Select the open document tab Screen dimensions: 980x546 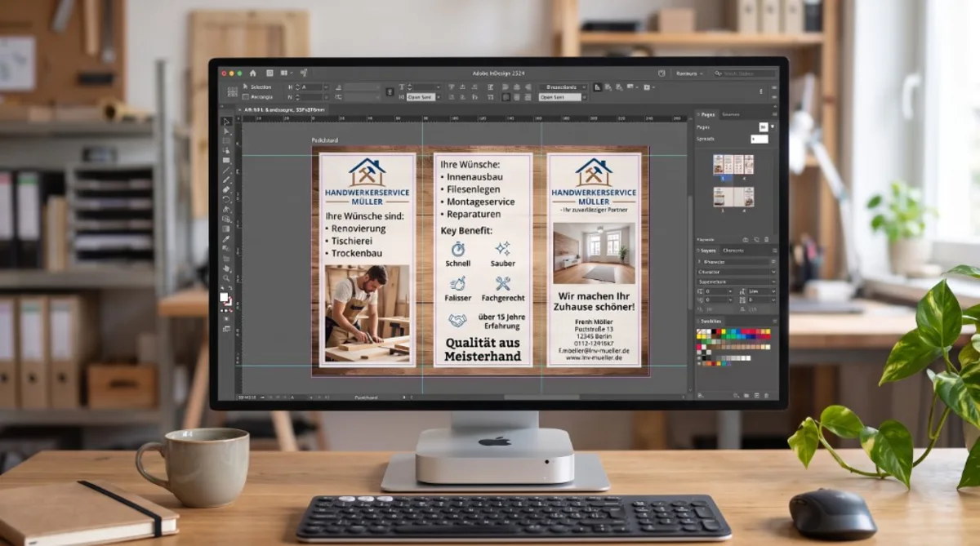282,109
